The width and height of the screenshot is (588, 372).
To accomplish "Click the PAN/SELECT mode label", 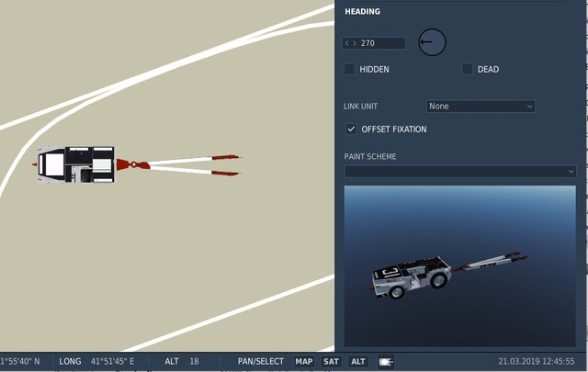I will coord(260,362).
